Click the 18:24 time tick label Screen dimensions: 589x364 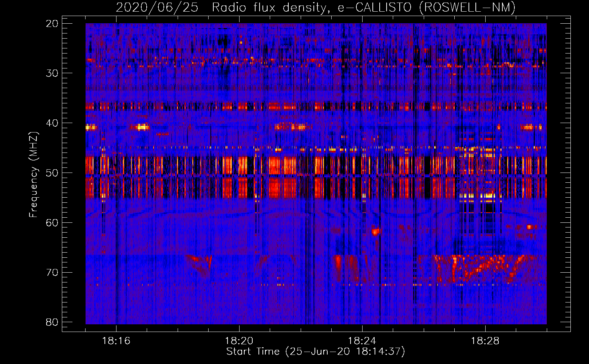pos(362,341)
